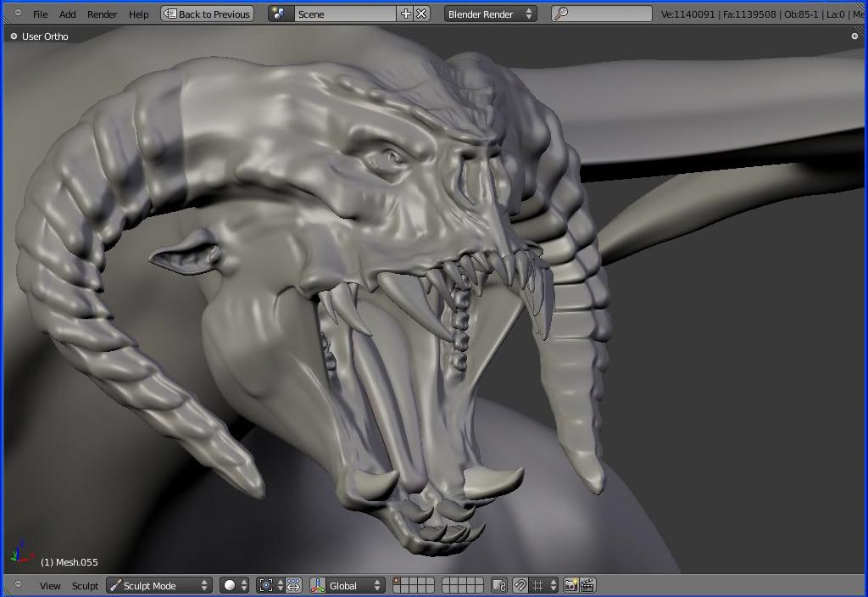The image size is (868, 597).
Task: Toggle manipulate object centers only button
Action: click(293, 585)
